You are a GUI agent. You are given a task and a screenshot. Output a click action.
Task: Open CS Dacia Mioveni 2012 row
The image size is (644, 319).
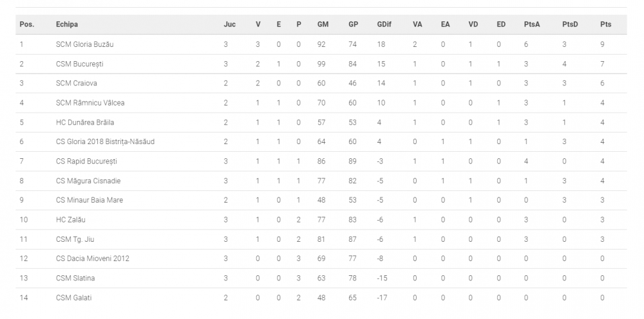click(321, 259)
